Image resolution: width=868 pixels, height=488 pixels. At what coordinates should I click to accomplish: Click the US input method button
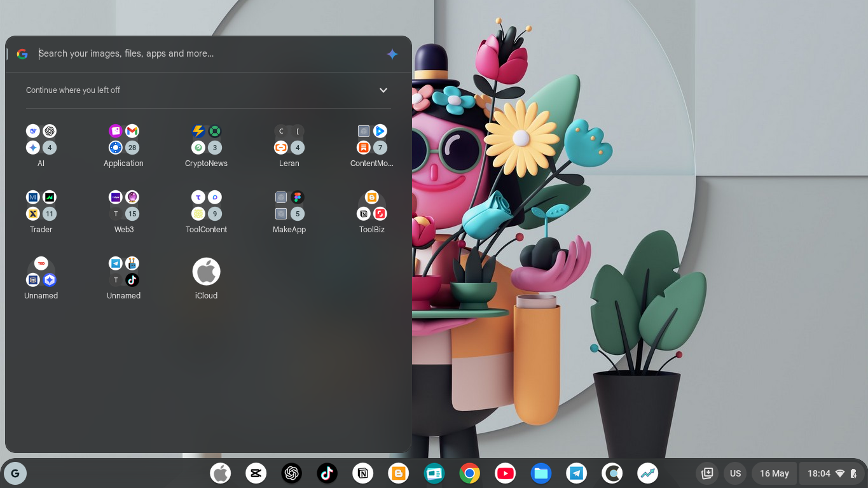[x=736, y=473]
